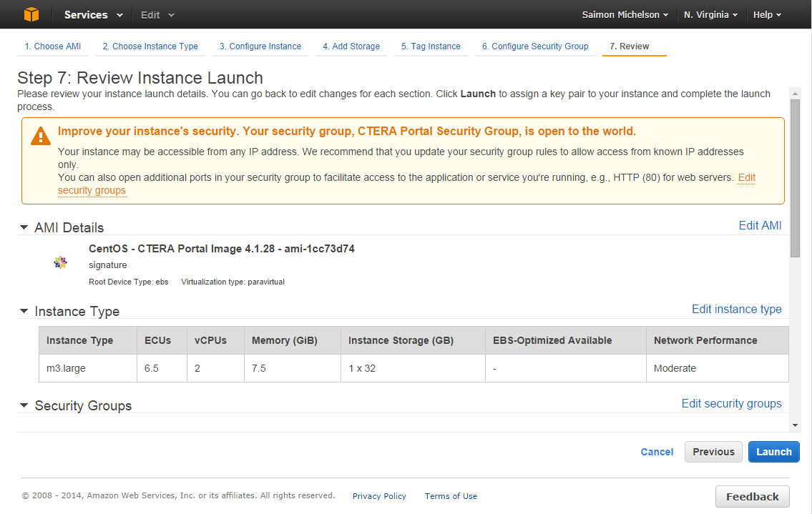Click the Edit instance type link
This screenshot has height=514, width=812.
coord(736,309)
